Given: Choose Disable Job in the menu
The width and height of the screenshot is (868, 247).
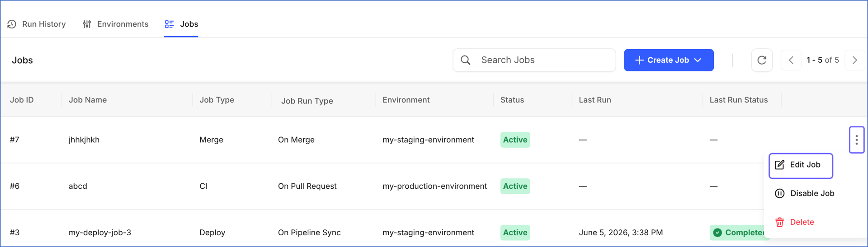Looking at the screenshot, I should pyautogui.click(x=805, y=193).
